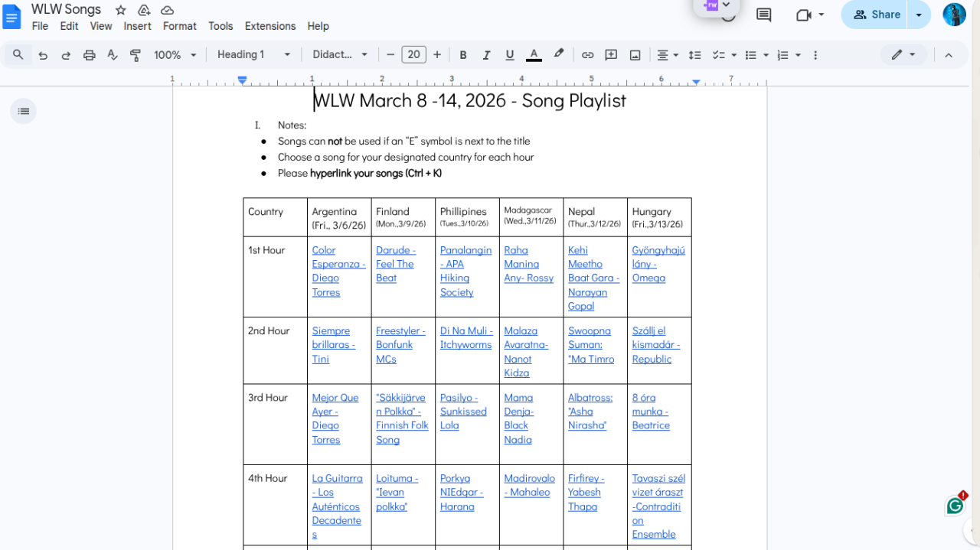This screenshot has height=550, width=980.
Task: Open the Firfirey - Yabesh Thapa link
Action: [586, 492]
